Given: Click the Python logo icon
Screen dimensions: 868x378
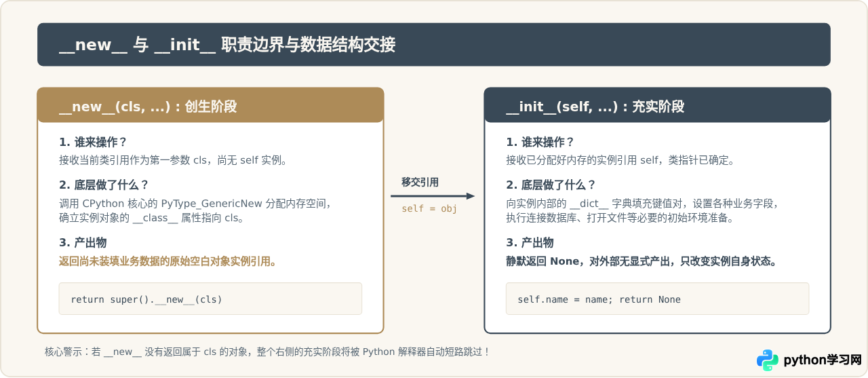Looking at the screenshot, I should tap(768, 360).
